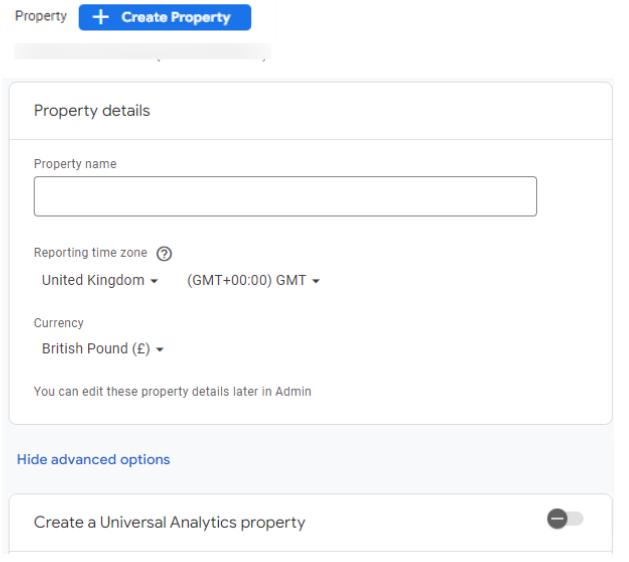Click the plus icon on Create Property
The width and height of the screenshot is (629, 562).
click(x=100, y=18)
